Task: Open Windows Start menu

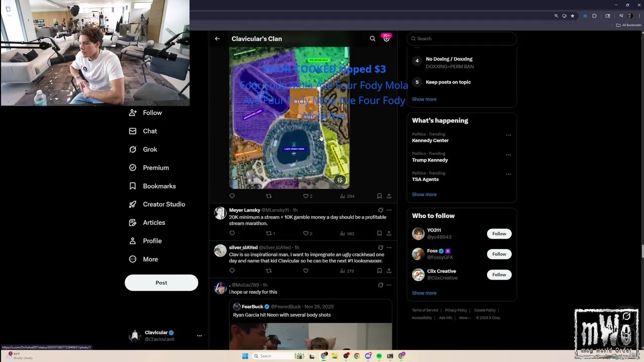Action: (245, 356)
